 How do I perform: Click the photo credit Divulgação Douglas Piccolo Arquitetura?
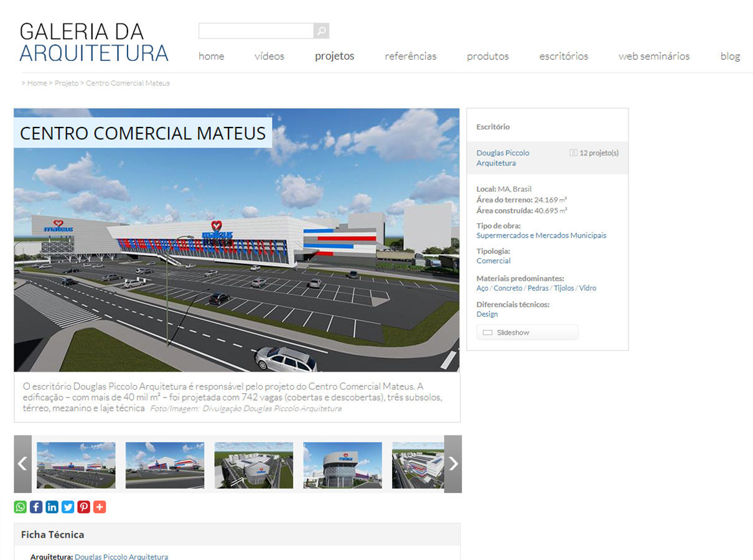pos(245,409)
